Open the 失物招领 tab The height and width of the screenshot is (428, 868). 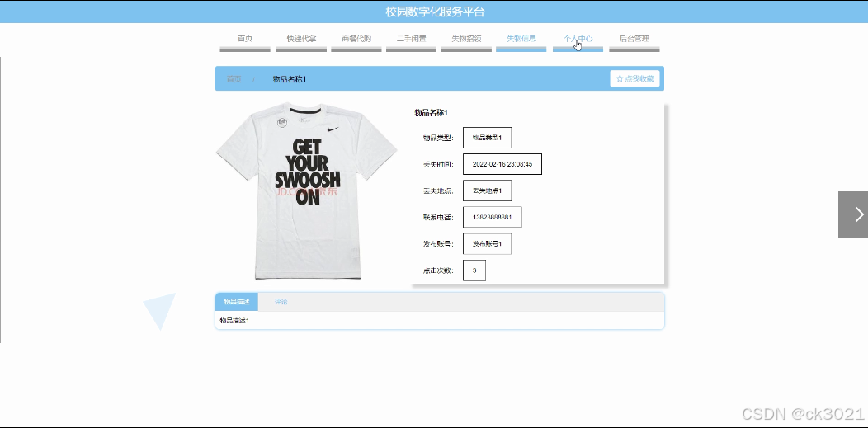(466, 40)
